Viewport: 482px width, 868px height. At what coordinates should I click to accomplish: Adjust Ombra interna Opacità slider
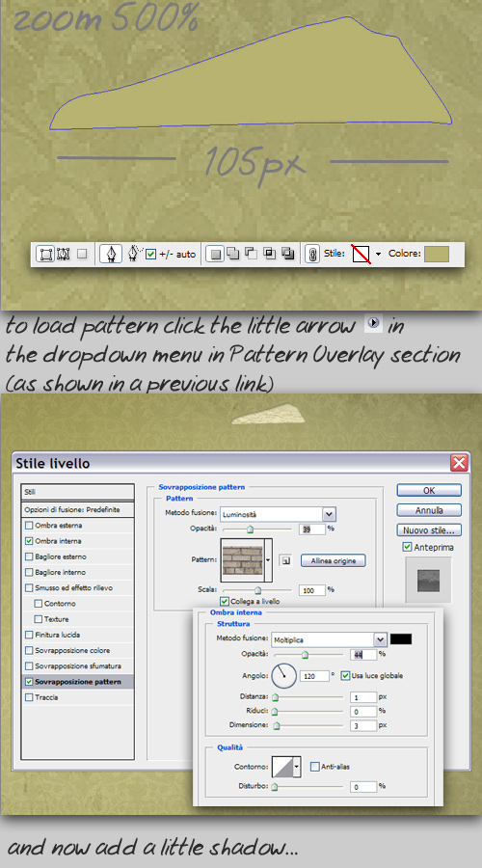coord(305,655)
